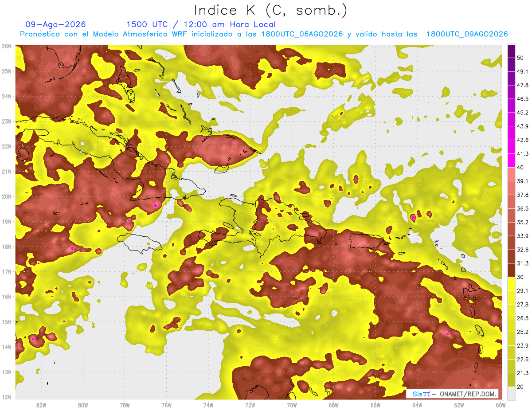Click the 26N latitude label

click(6, 46)
